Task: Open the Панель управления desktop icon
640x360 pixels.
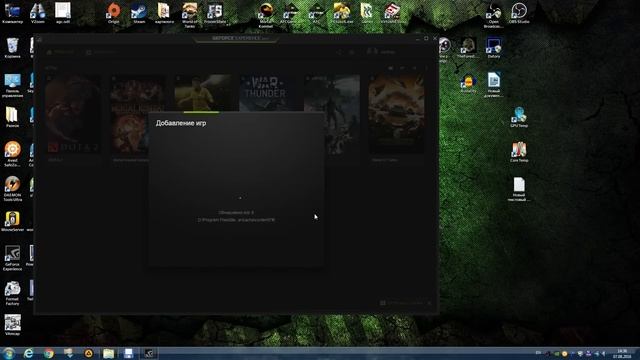Action: [x=12, y=85]
